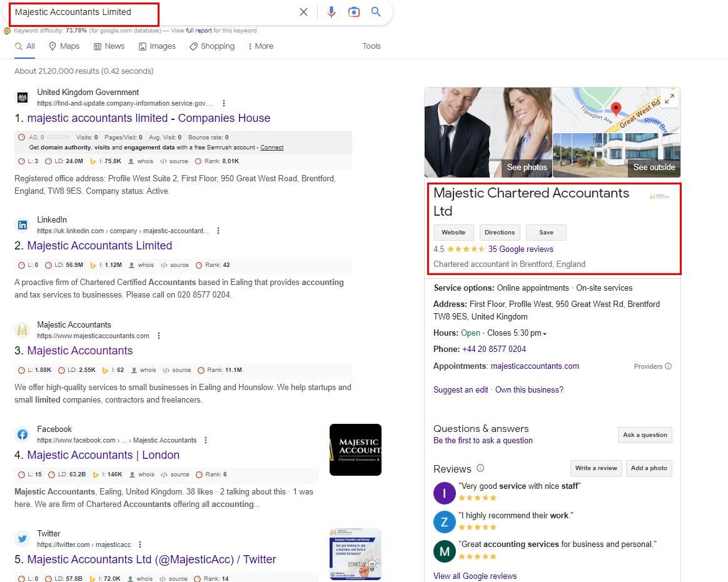This screenshot has height=582, width=728.
Task: Switch to the News tab
Action: [109, 46]
